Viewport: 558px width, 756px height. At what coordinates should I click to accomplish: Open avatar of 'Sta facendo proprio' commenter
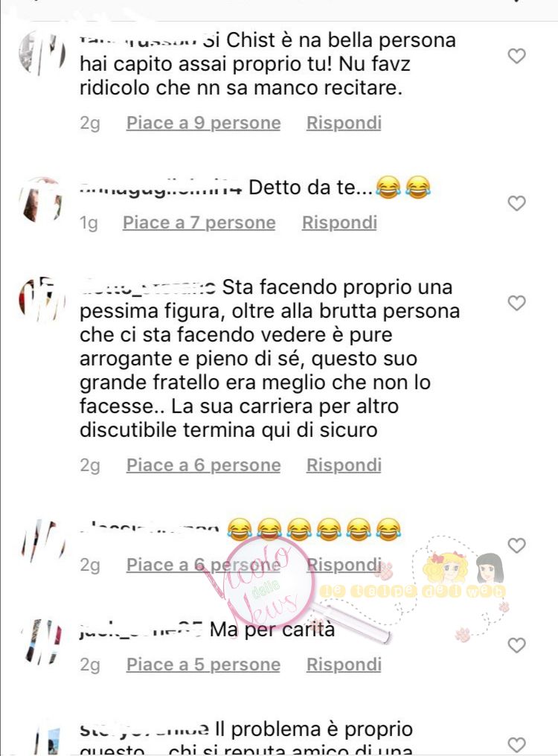click(x=42, y=300)
